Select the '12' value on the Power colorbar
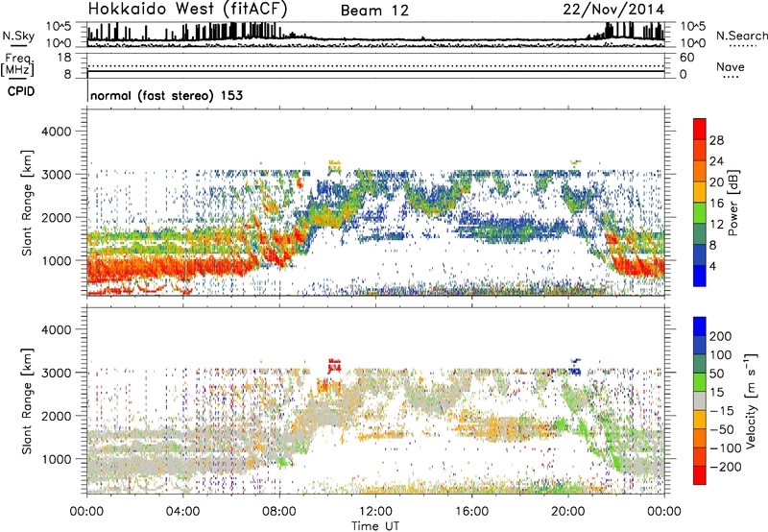The image size is (768, 532). click(716, 225)
